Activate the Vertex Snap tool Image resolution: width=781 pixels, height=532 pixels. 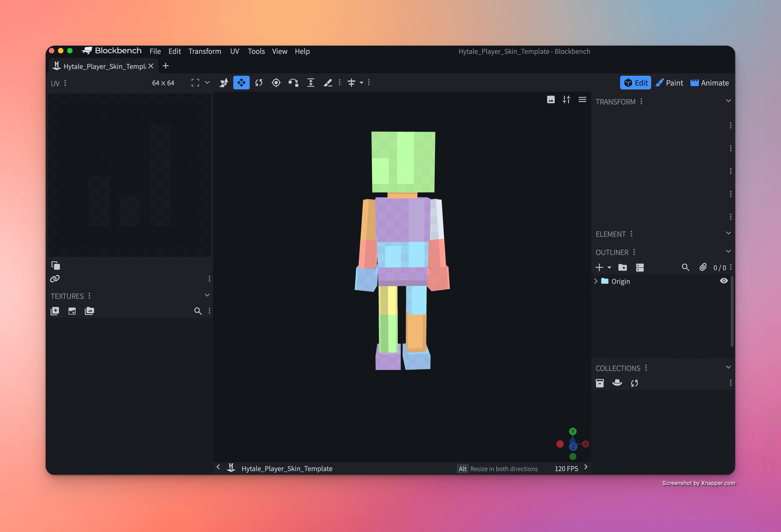point(224,83)
